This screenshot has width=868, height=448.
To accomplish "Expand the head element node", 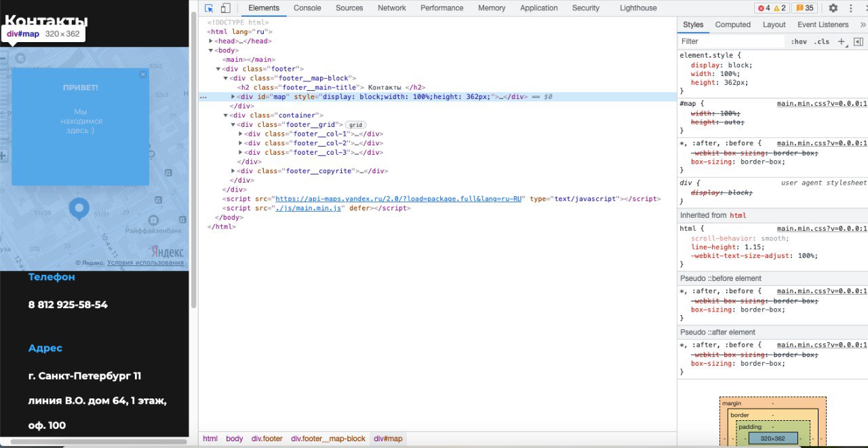I will coord(211,41).
